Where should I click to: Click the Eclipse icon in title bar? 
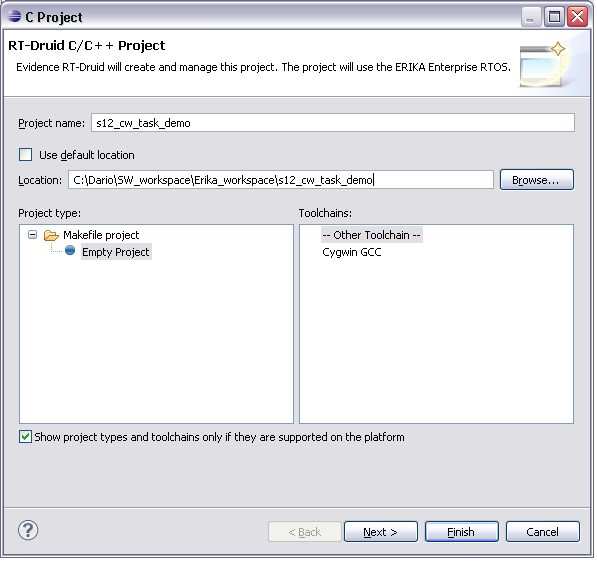point(14,17)
